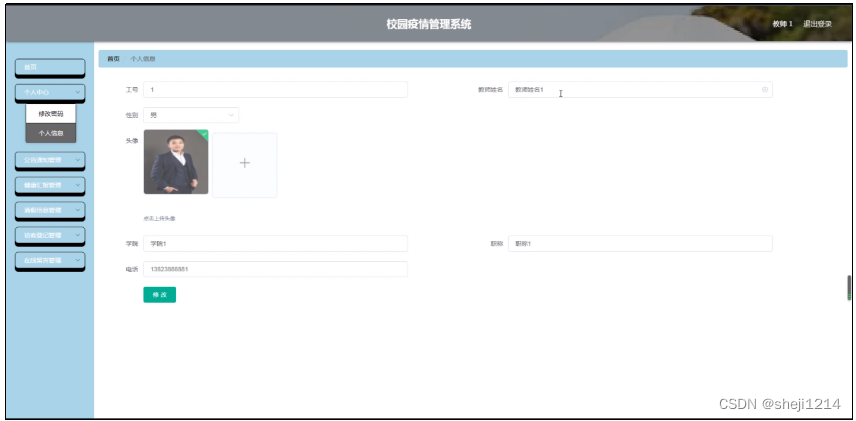Open the 性别 dropdown showing 男
This screenshot has width=856, height=421.
point(191,115)
